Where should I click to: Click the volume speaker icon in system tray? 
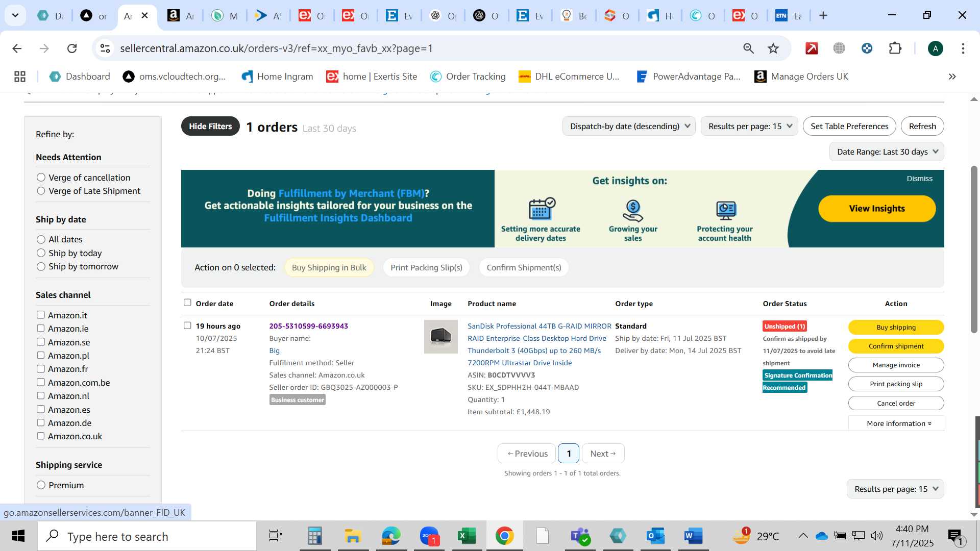[877, 536]
